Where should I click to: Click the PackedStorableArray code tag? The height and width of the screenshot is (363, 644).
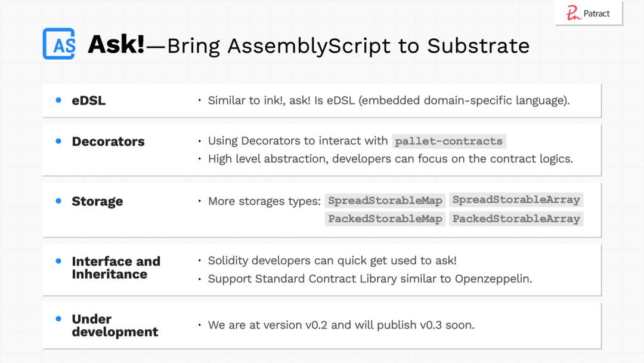point(516,219)
